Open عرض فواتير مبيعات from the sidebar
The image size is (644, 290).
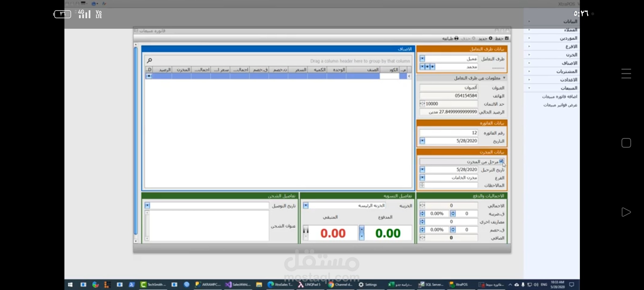pyautogui.click(x=560, y=105)
